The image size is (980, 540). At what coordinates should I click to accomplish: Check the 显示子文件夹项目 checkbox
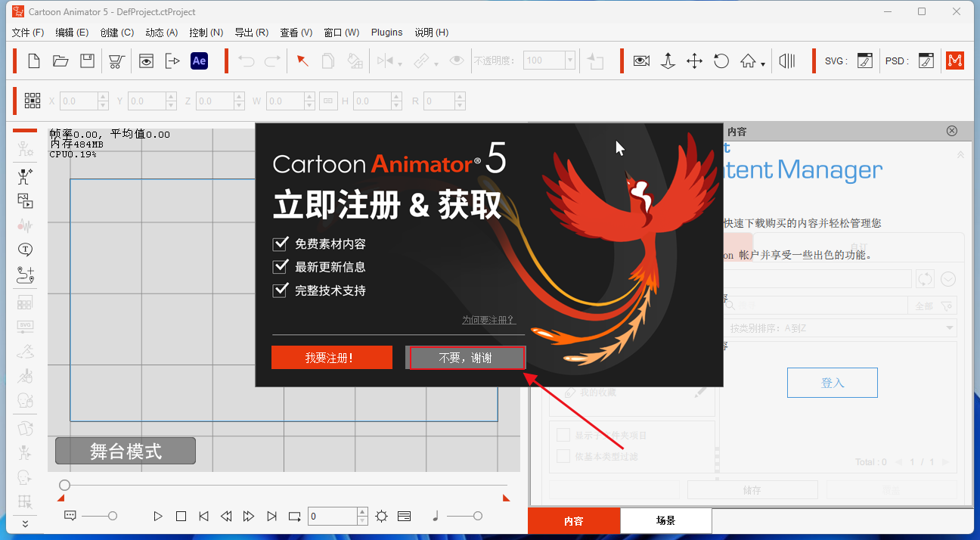(563, 435)
